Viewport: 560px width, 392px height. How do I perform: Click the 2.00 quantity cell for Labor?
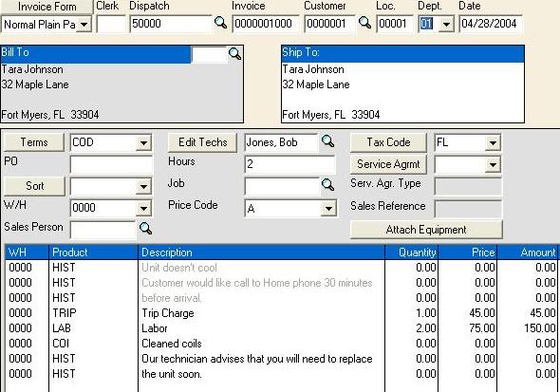412,328
